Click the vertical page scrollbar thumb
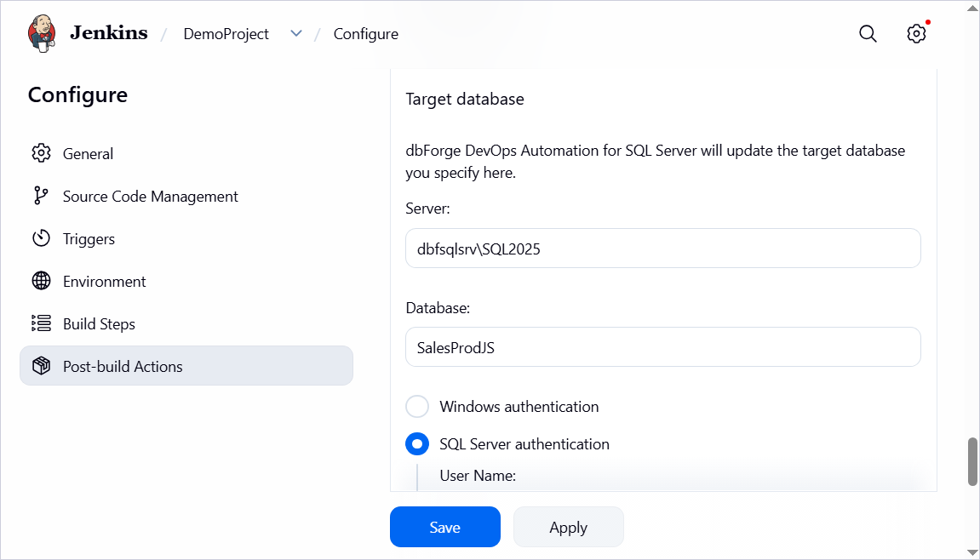This screenshot has height=560, width=980. (972, 462)
